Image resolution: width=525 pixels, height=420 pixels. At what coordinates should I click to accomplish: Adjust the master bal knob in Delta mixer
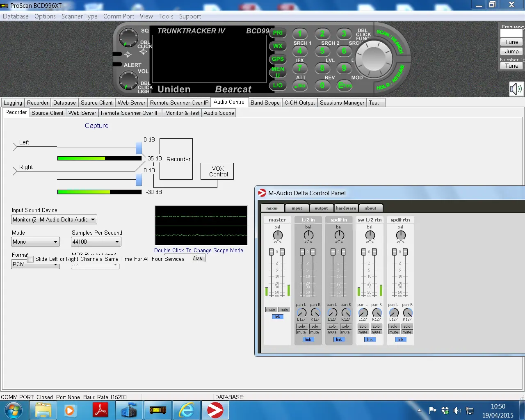pos(278,235)
